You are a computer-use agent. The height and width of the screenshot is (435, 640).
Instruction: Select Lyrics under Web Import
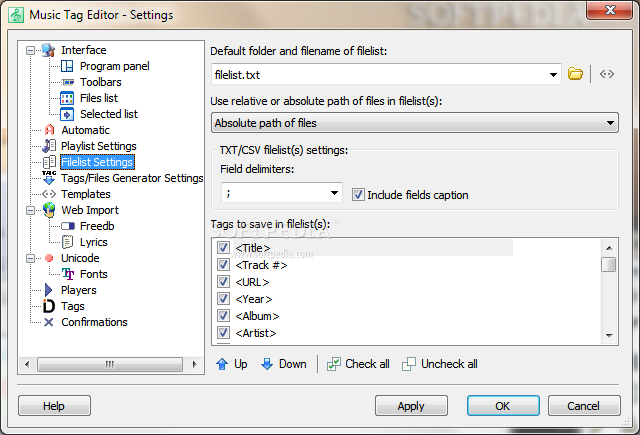[x=94, y=242]
